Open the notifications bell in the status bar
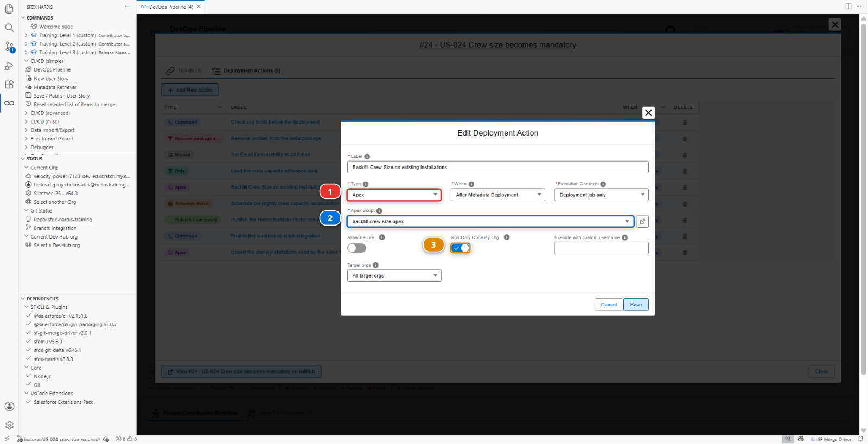Viewport: 868px width, 444px height. (860, 439)
